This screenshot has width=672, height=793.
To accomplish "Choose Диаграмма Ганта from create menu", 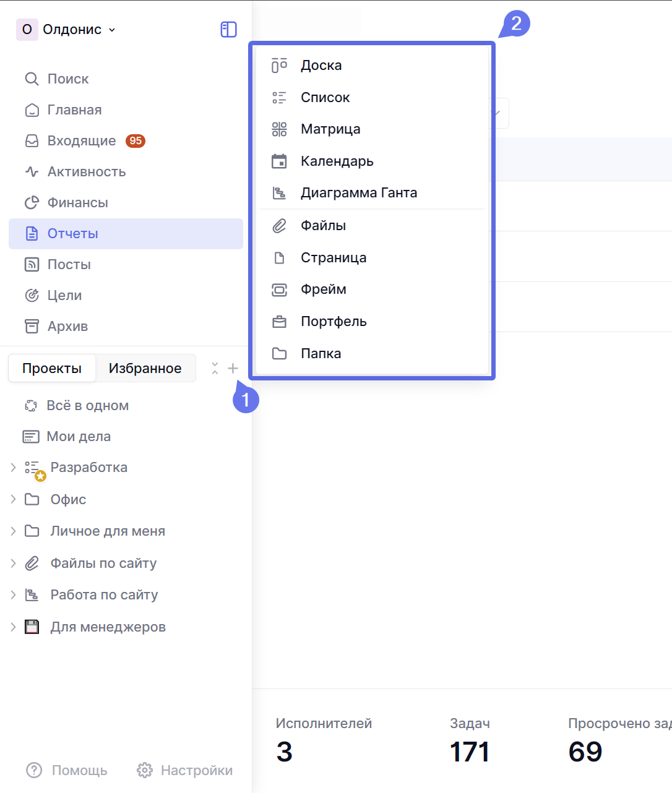I will pos(358,193).
